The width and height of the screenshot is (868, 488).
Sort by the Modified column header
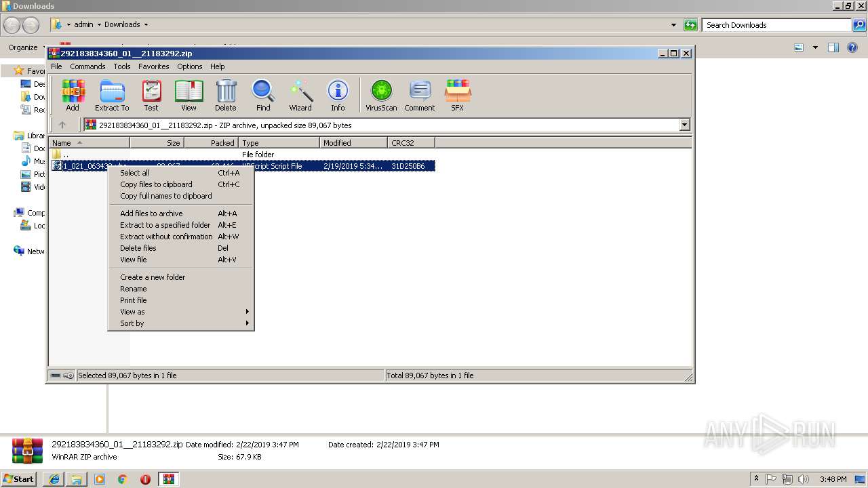(353, 143)
